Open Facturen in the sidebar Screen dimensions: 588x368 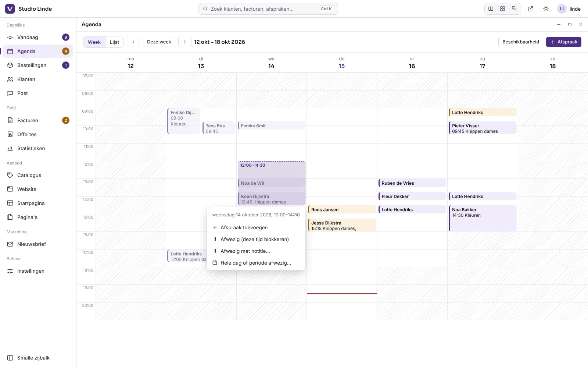[x=38, y=120]
